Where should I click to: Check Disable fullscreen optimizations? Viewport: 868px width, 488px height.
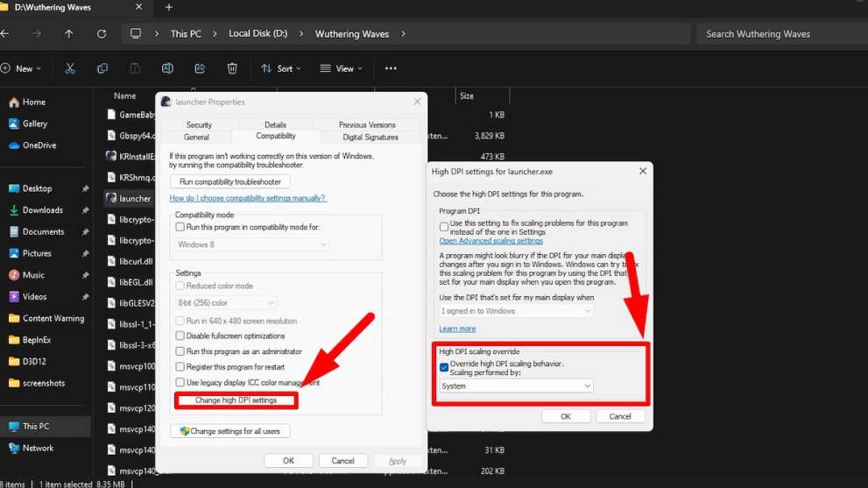pos(180,336)
